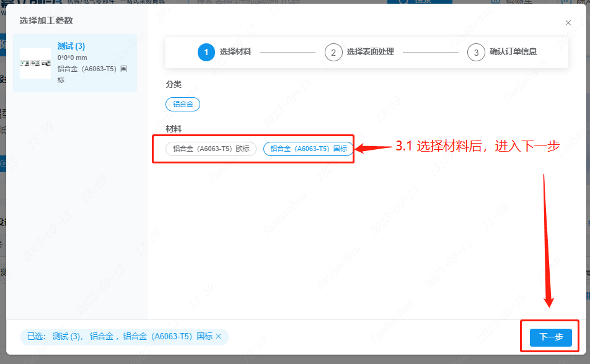The image size is (590, 364).
Task: Remove the selected material tag via X
Action: pos(218,337)
